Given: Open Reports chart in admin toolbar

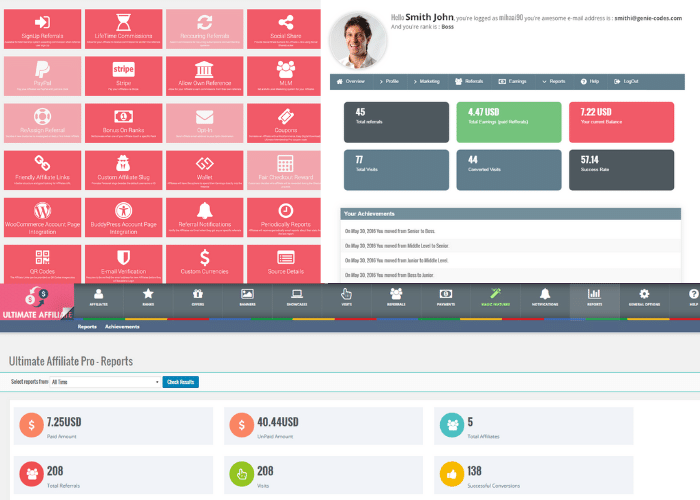Looking at the screenshot, I should (x=595, y=298).
